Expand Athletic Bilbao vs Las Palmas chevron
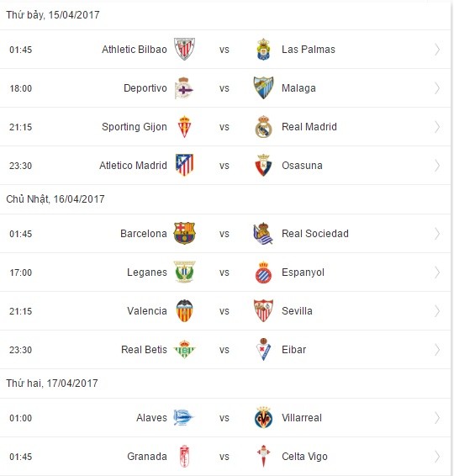The image size is (454, 476). 437,49
